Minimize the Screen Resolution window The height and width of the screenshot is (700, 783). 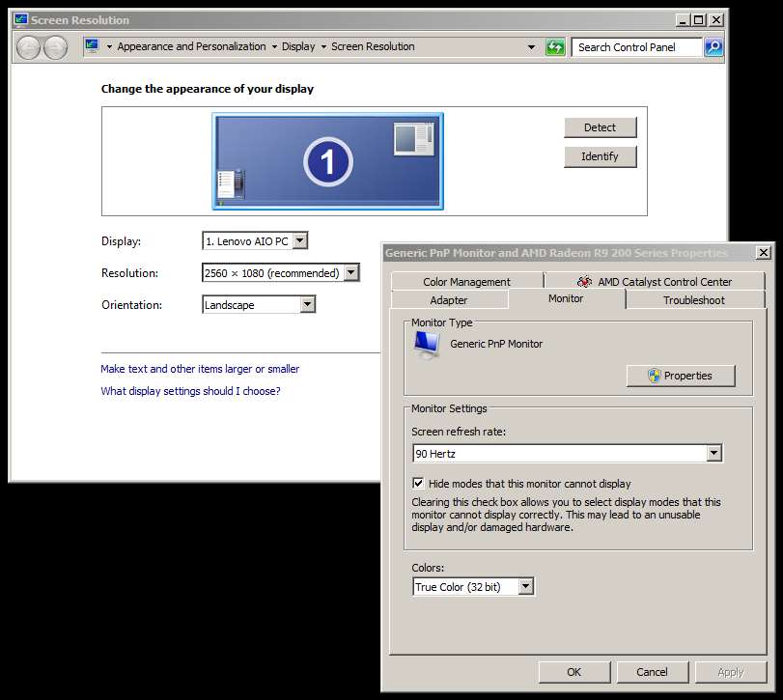[684, 20]
